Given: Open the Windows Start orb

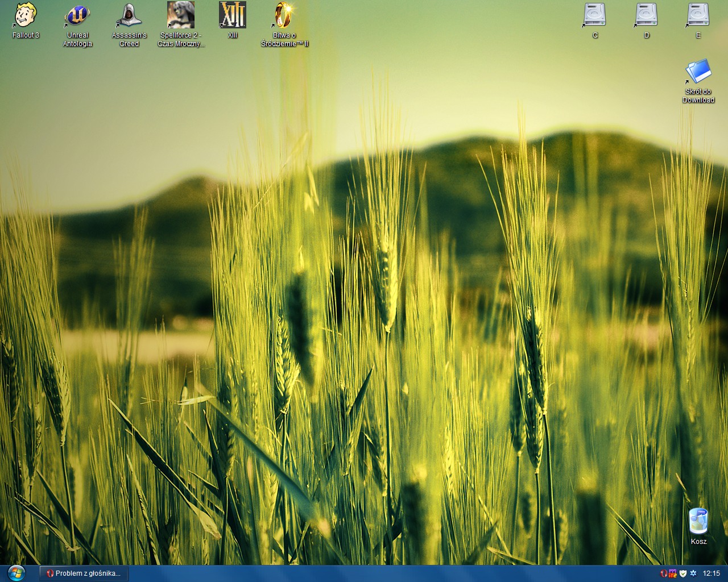Looking at the screenshot, I should pyautogui.click(x=16, y=573).
